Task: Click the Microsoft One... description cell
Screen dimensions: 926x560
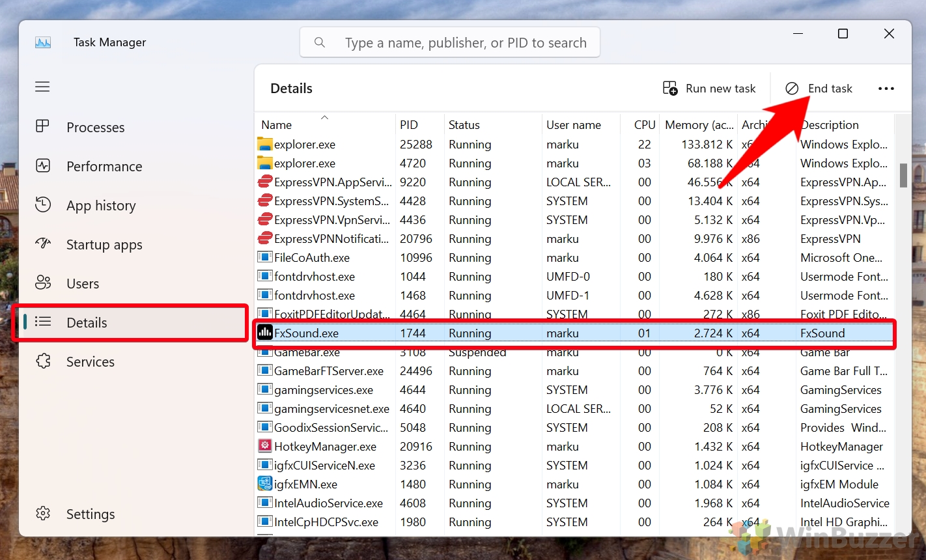Action: pos(841,257)
